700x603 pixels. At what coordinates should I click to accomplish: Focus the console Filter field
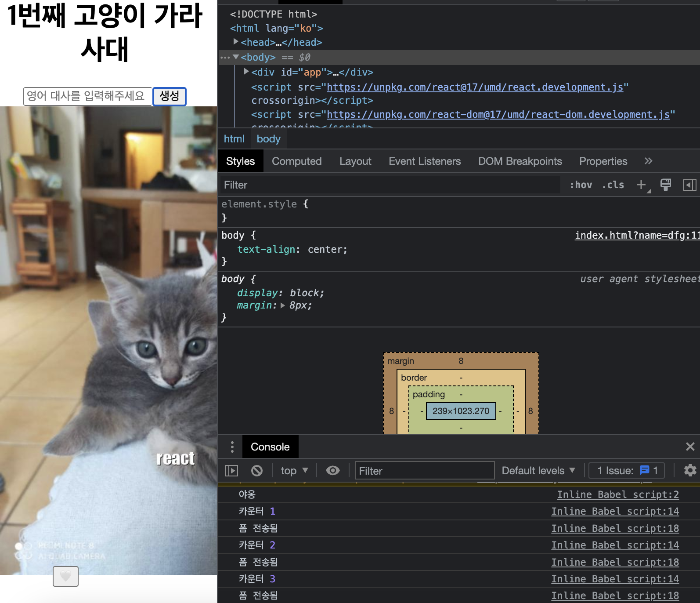coord(425,471)
